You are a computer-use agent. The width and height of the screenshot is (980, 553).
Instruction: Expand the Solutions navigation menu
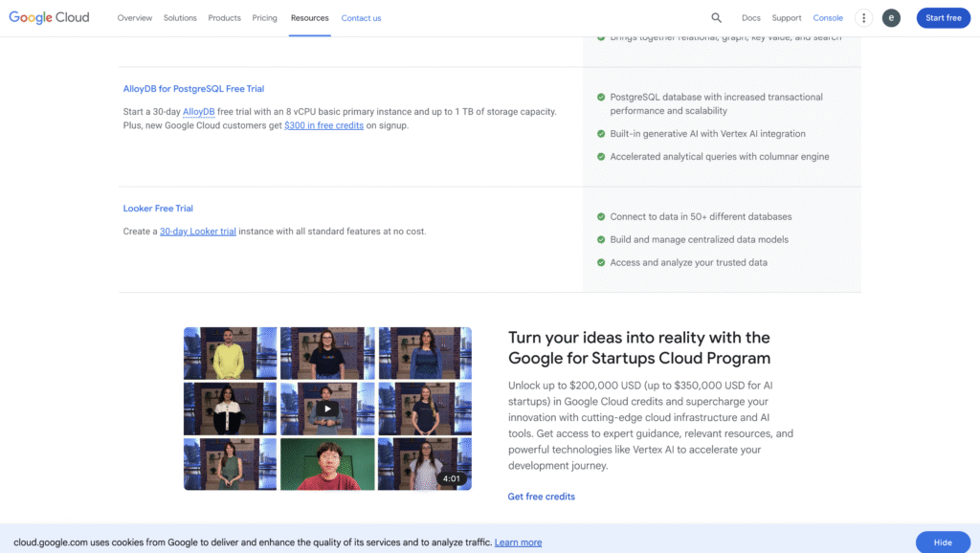point(180,18)
